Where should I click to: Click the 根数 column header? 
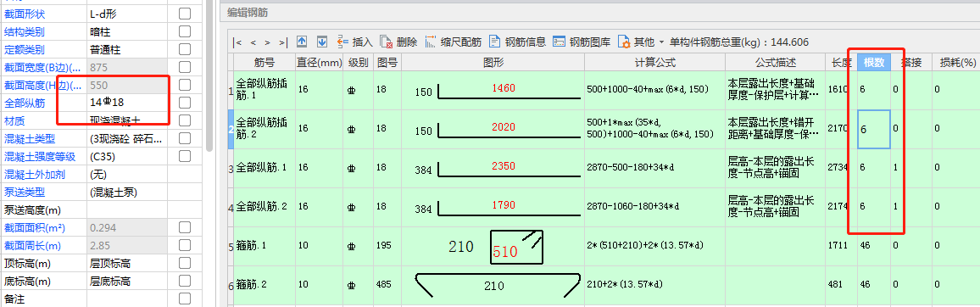[874, 63]
